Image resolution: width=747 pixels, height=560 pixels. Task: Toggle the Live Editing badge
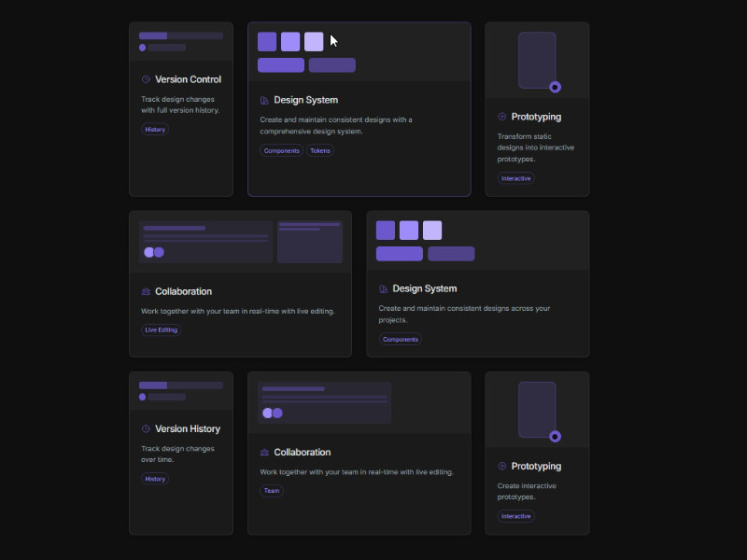point(161,329)
